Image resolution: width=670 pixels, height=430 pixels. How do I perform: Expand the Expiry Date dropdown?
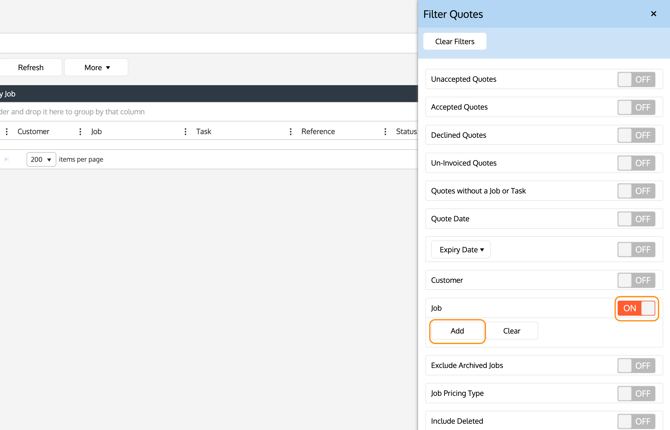[x=461, y=250]
